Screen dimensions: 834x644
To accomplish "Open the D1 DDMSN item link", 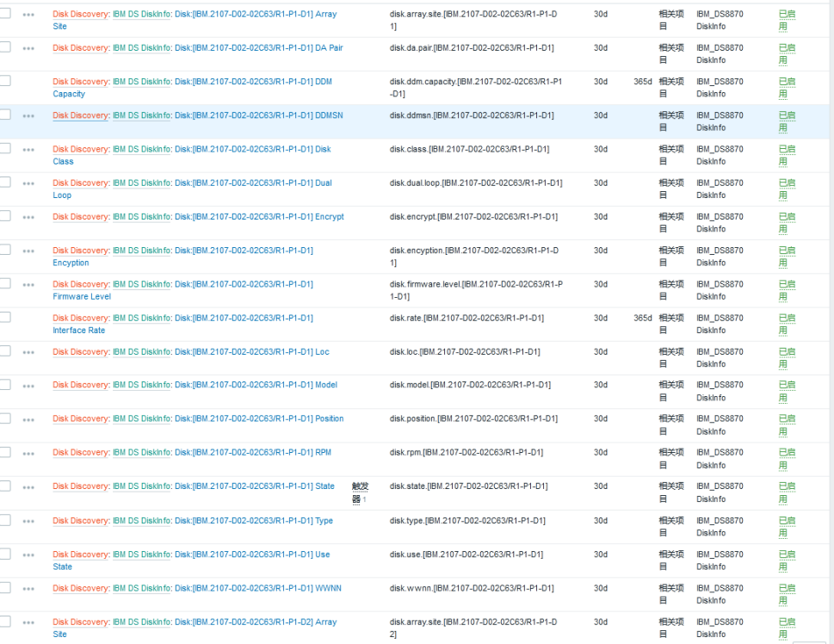I will pyautogui.click(x=258, y=115).
